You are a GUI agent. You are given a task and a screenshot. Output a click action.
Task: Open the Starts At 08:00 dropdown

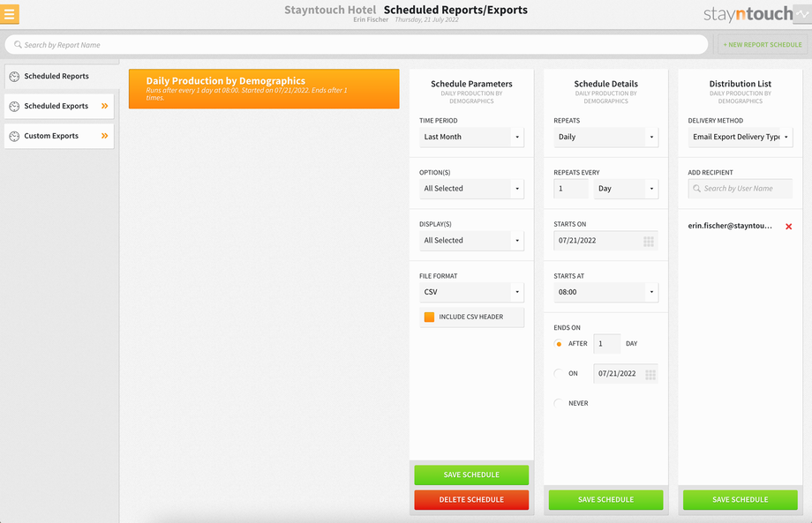pos(605,292)
